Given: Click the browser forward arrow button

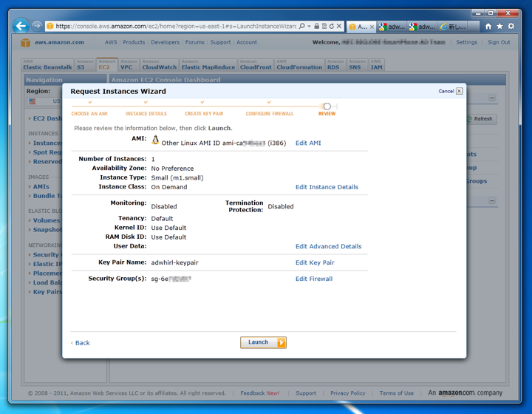Looking at the screenshot, I should click(37, 26).
